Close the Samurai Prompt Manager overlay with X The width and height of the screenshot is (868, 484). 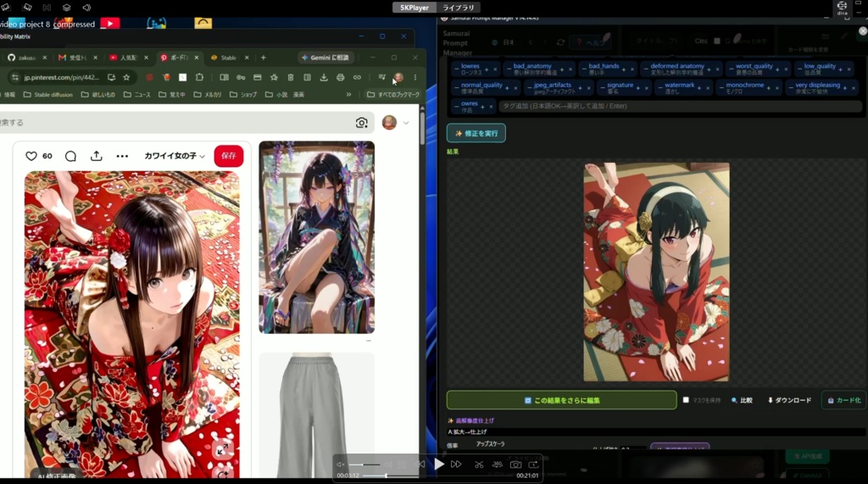[862, 31]
